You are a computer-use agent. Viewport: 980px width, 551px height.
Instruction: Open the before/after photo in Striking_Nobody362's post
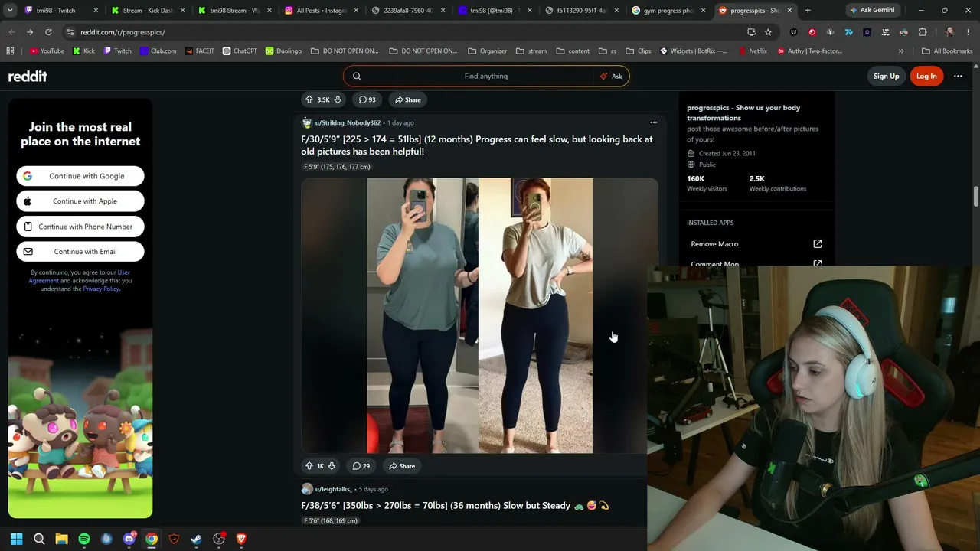[x=479, y=315]
